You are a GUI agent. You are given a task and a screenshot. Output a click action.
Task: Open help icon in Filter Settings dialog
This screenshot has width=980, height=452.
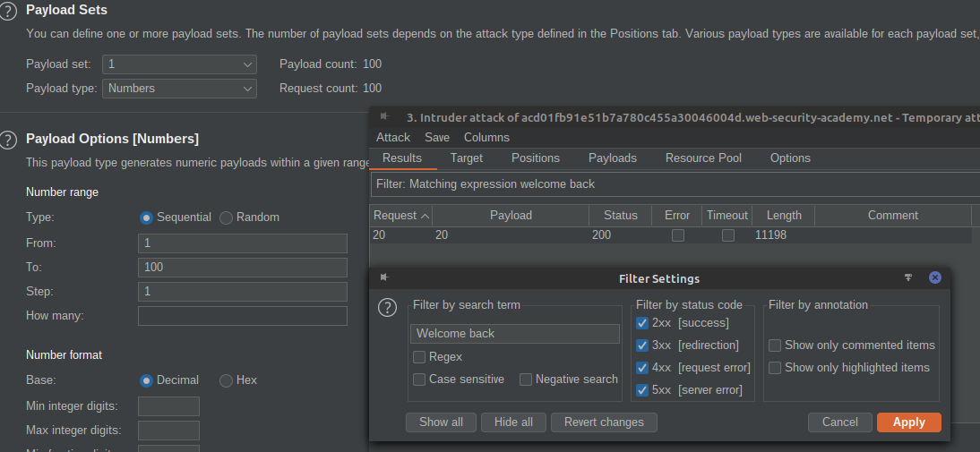(x=388, y=307)
